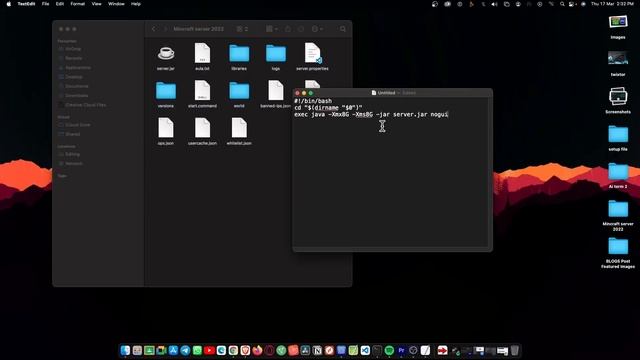Open the View menu
Viewport: 640px width, 360px height.
[96, 4]
